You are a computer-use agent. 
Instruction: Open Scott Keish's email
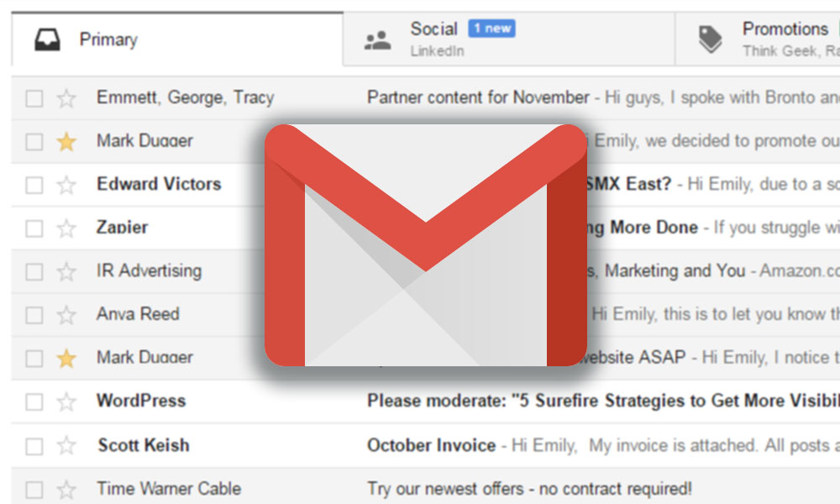144,445
